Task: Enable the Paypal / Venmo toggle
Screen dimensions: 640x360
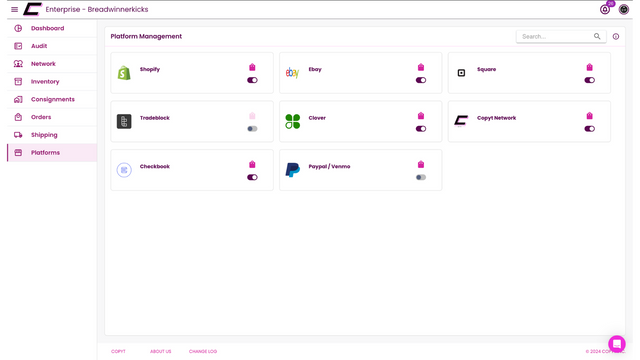Action: (421, 178)
